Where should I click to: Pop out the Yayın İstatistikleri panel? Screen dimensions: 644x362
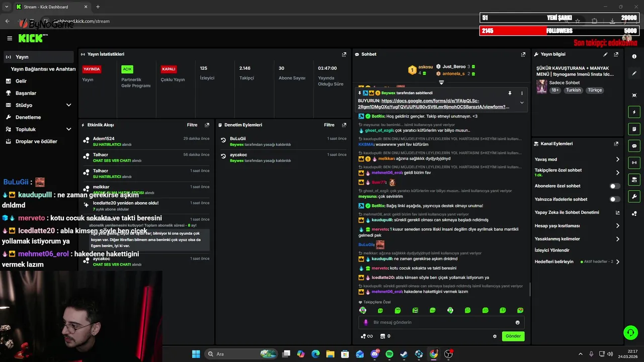pyautogui.click(x=344, y=54)
